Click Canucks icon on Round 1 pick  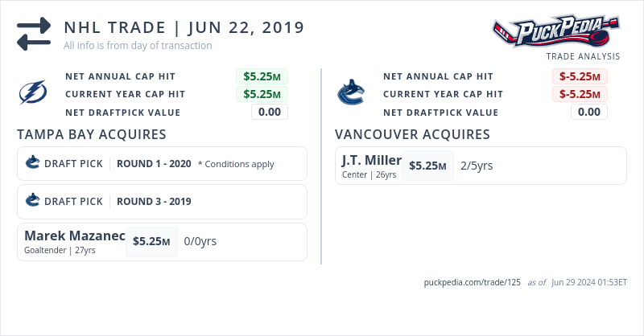click(x=33, y=163)
